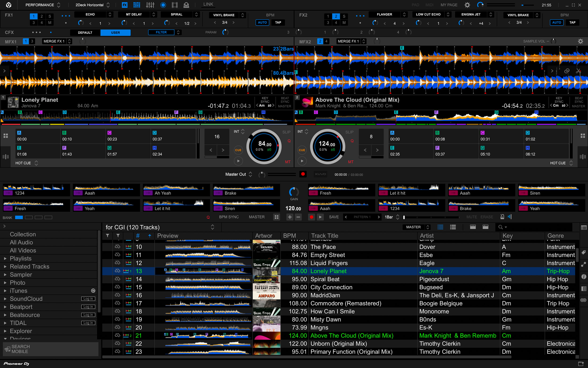Open 2Deck Horizontal layout dropdown

(93, 5)
